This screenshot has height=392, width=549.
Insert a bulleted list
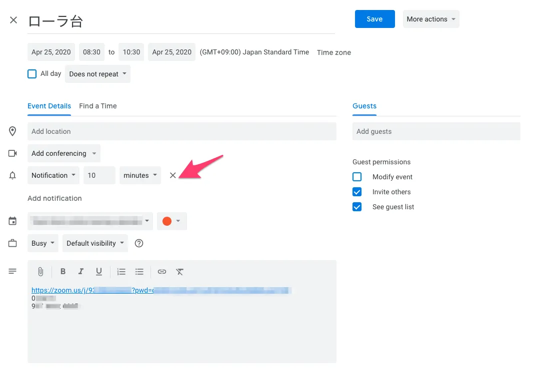click(x=139, y=272)
